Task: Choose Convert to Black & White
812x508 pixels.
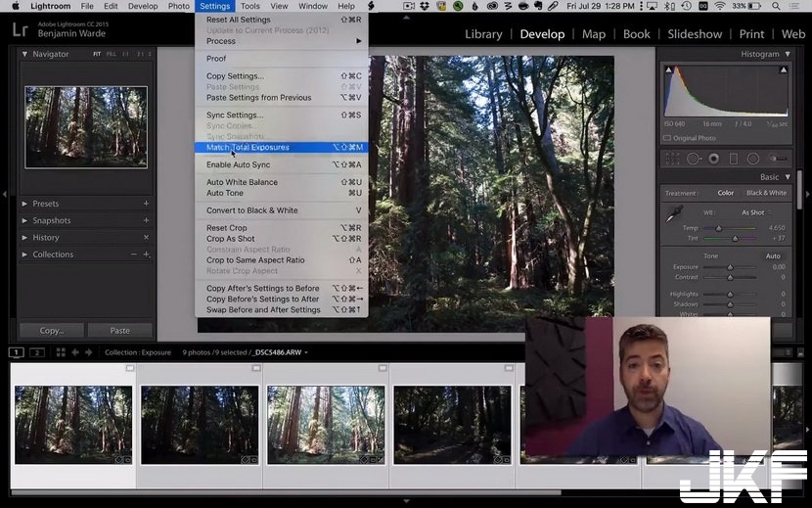Action: coord(282,210)
